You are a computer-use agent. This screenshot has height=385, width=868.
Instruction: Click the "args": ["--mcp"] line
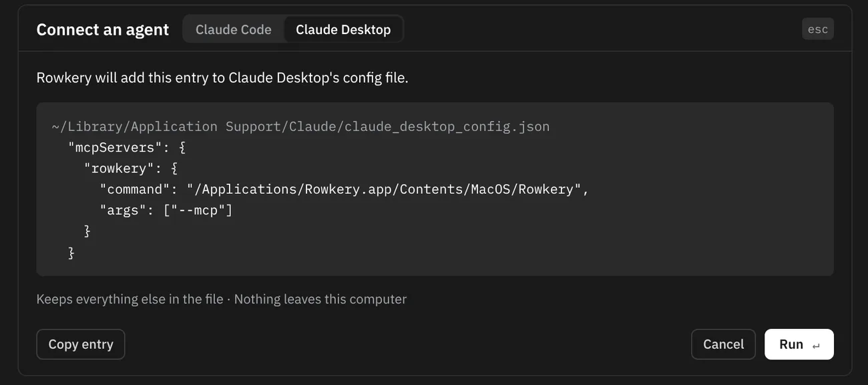[166, 210]
